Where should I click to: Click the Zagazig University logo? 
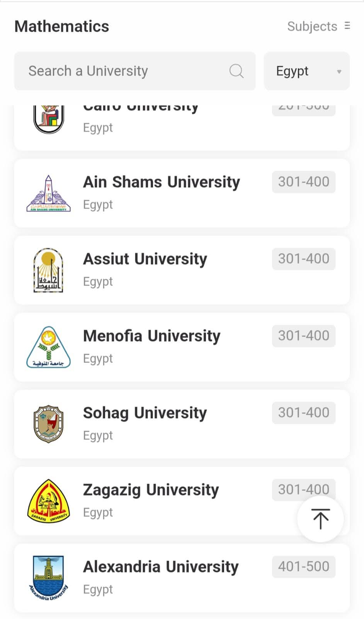pos(49,501)
